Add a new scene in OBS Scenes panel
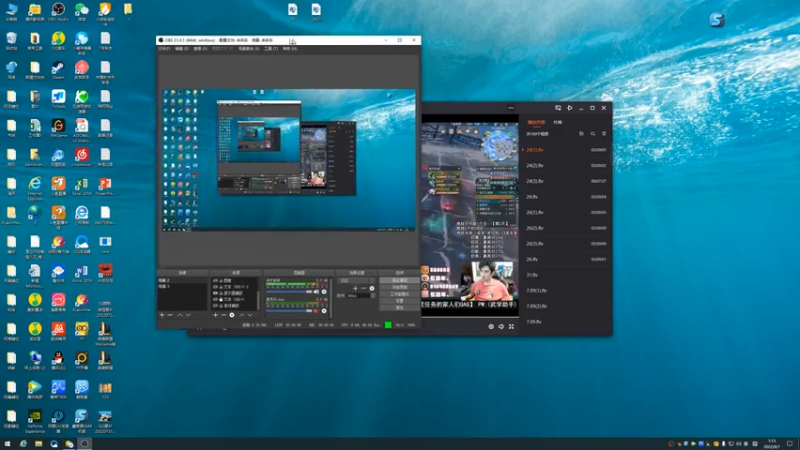 point(162,315)
